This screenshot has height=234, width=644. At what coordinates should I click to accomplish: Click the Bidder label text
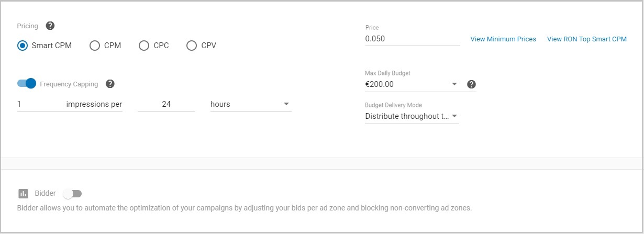point(45,194)
